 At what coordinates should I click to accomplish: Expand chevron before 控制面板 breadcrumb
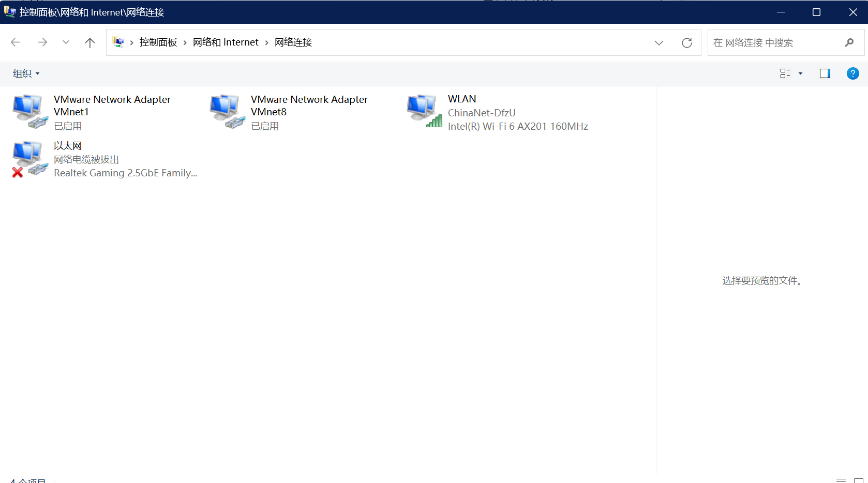coord(131,42)
